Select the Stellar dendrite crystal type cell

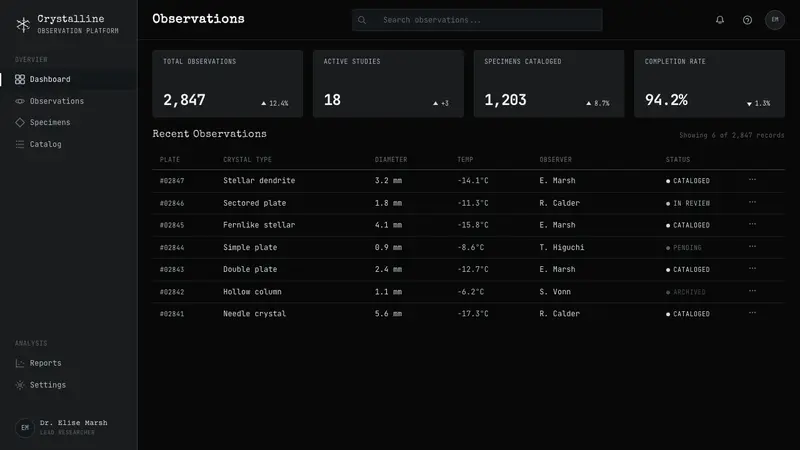[x=259, y=181]
